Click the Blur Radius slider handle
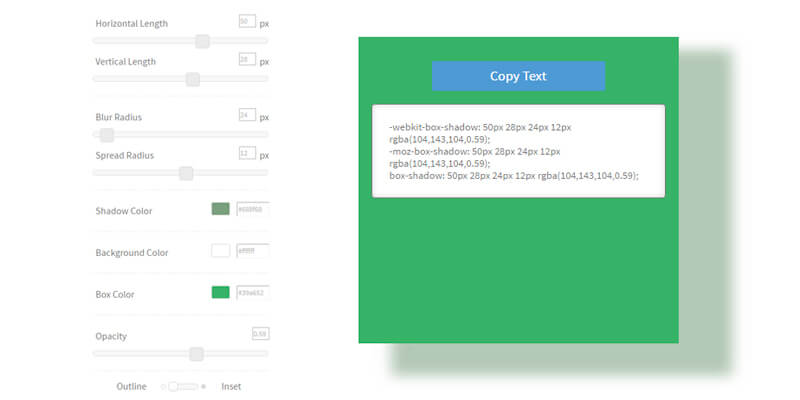Image resolution: width=800 pixels, height=400 pixels. tap(107, 135)
